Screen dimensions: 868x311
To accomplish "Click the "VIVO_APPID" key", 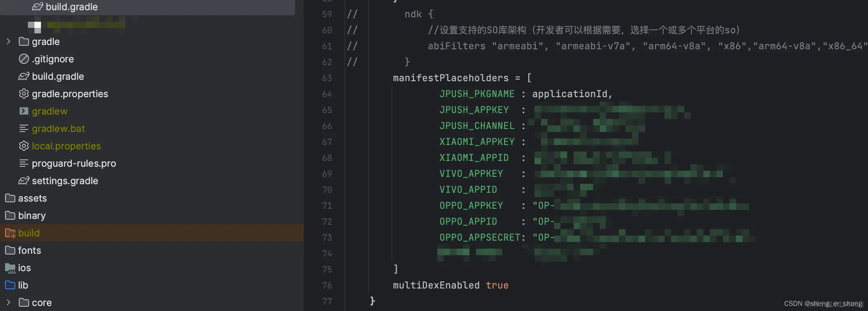I will click(468, 190).
